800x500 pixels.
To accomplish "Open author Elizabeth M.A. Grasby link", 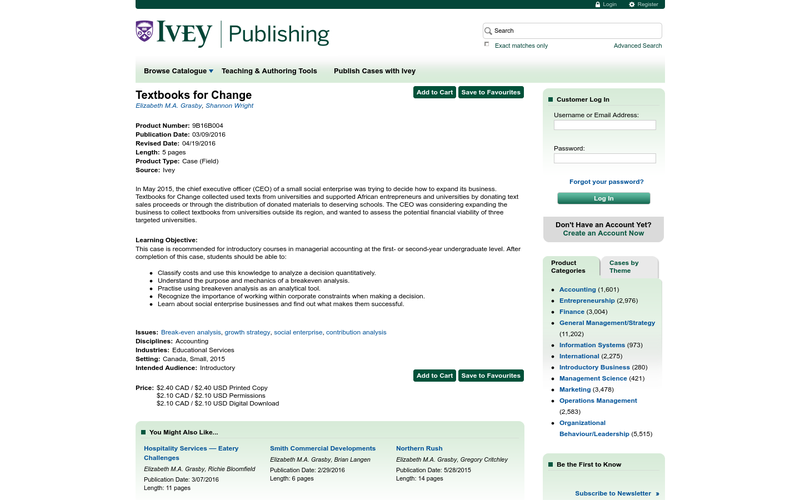I will [x=169, y=106].
